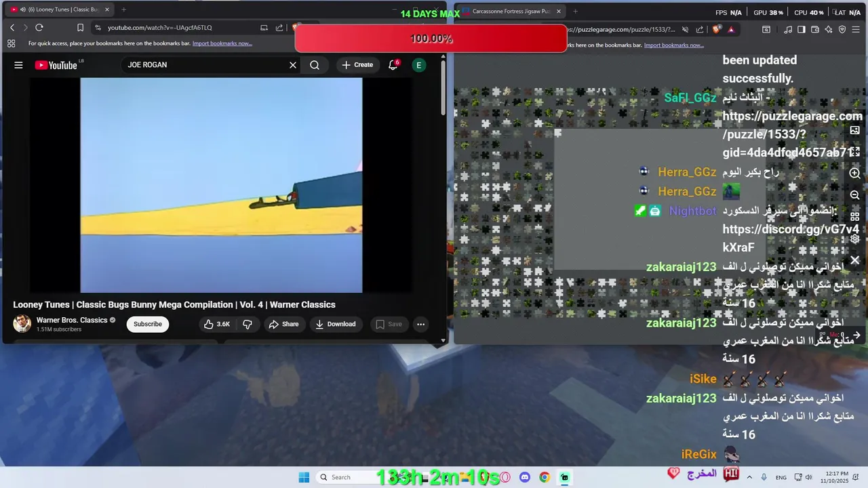This screenshot has width=868, height=488.
Task: Open the Brave VPN shield icon
Action: tap(842, 30)
